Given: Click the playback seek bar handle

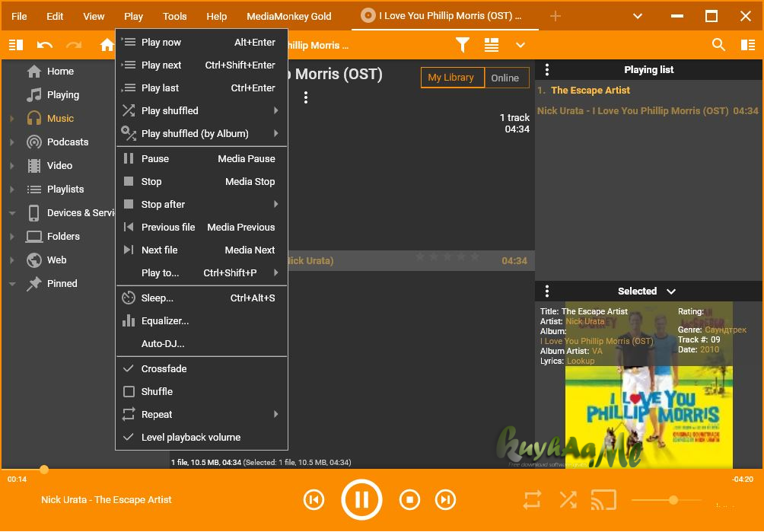Looking at the screenshot, I should [44, 470].
